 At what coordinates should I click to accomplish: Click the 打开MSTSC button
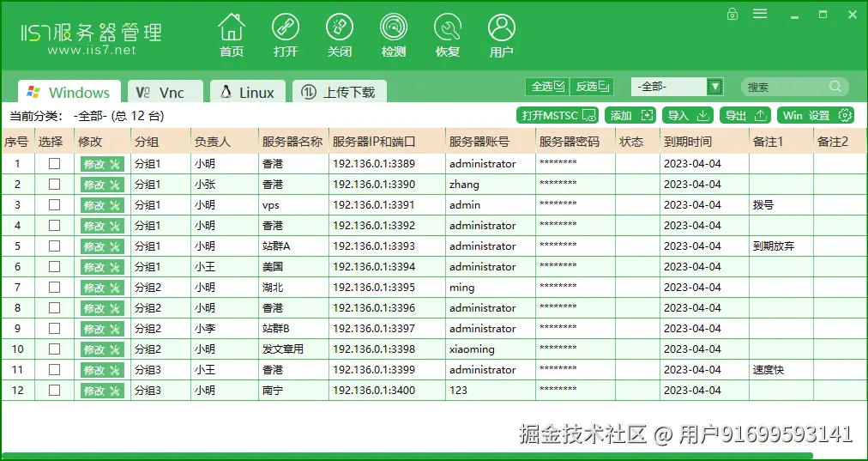tap(558, 115)
